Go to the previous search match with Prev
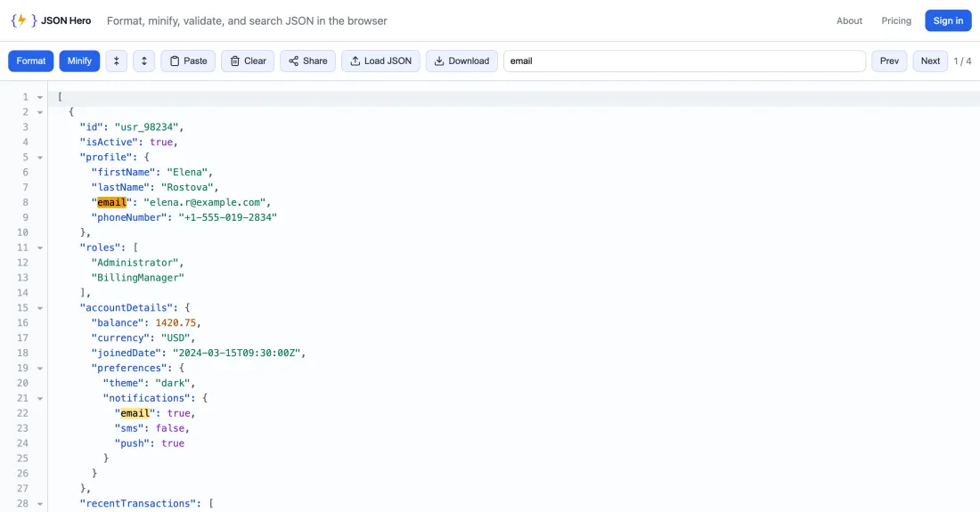 tap(889, 61)
